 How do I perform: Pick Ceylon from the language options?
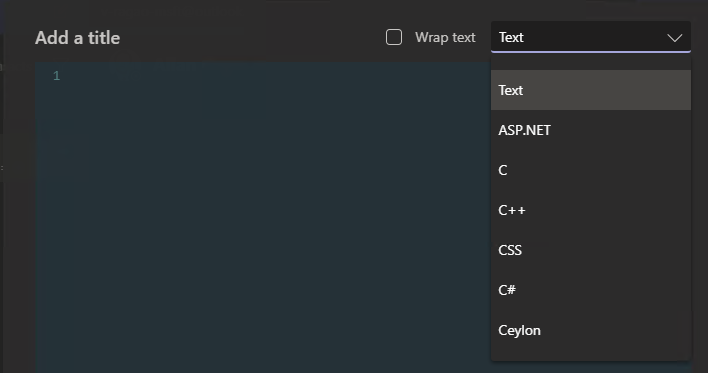[x=591, y=330]
